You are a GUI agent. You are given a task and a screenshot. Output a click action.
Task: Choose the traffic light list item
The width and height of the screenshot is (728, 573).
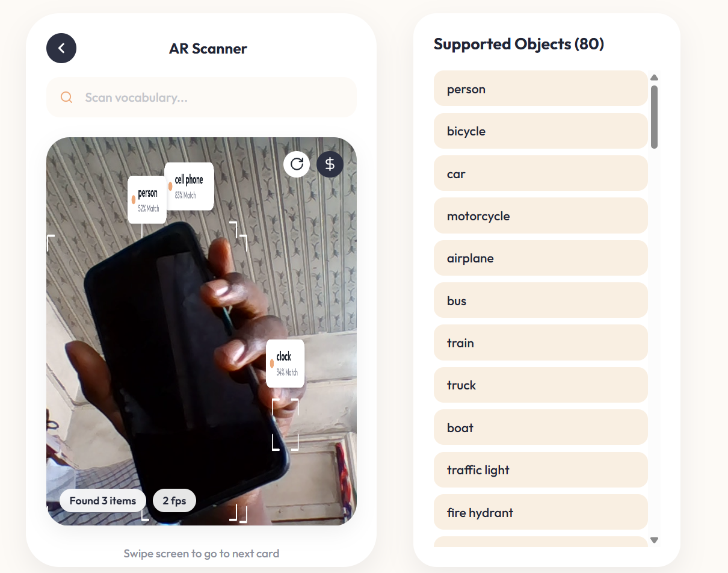(540, 470)
